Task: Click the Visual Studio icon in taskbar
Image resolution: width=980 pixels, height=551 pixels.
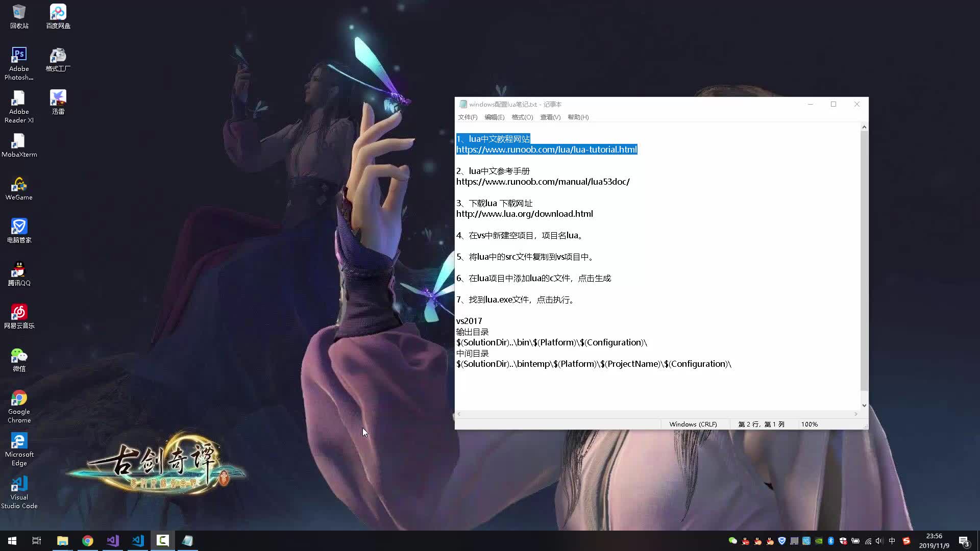Action: 113,541
